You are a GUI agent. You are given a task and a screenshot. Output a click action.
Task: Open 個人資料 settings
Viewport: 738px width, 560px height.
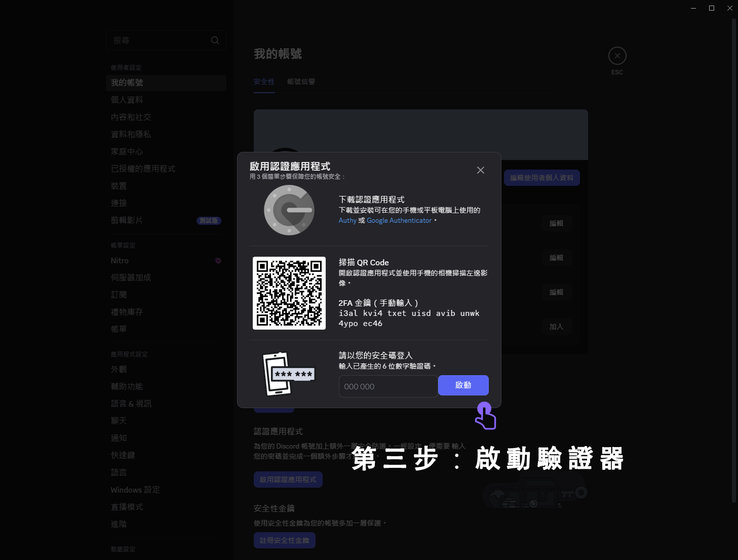click(166, 100)
